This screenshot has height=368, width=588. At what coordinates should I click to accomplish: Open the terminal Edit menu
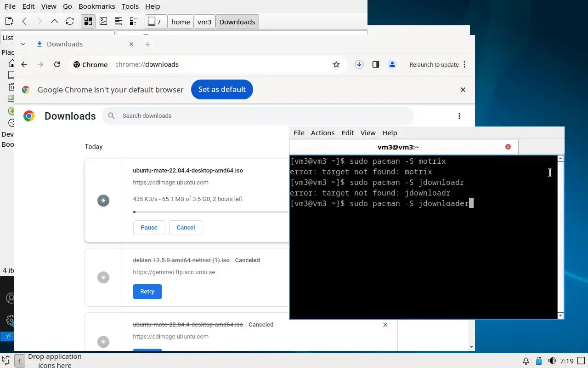click(348, 133)
